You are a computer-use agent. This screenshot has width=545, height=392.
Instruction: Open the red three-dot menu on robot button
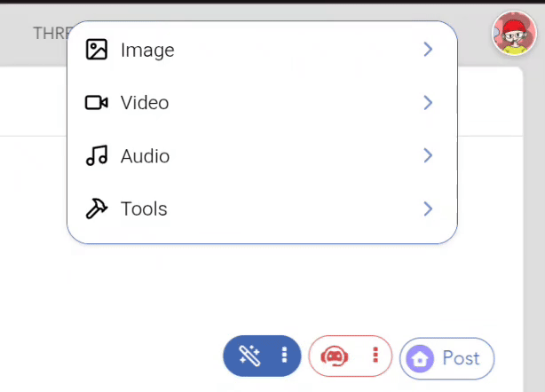tap(375, 356)
